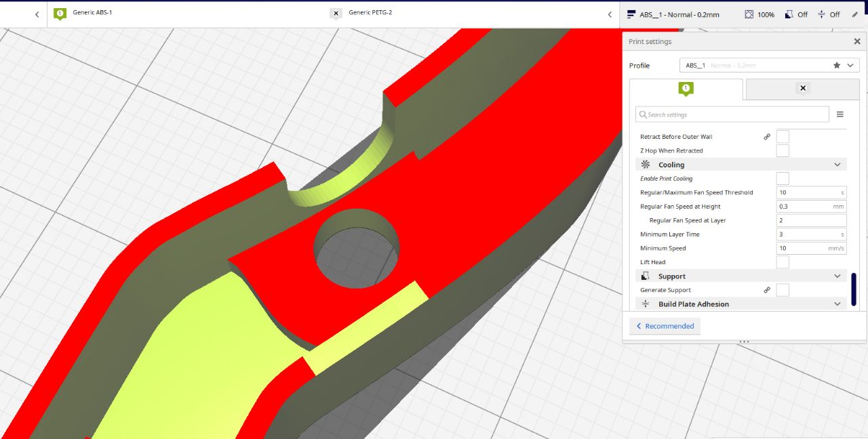The image size is (868, 439).
Task: Click the Build Plate Adhesion category icon
Action: coord(646,304)
